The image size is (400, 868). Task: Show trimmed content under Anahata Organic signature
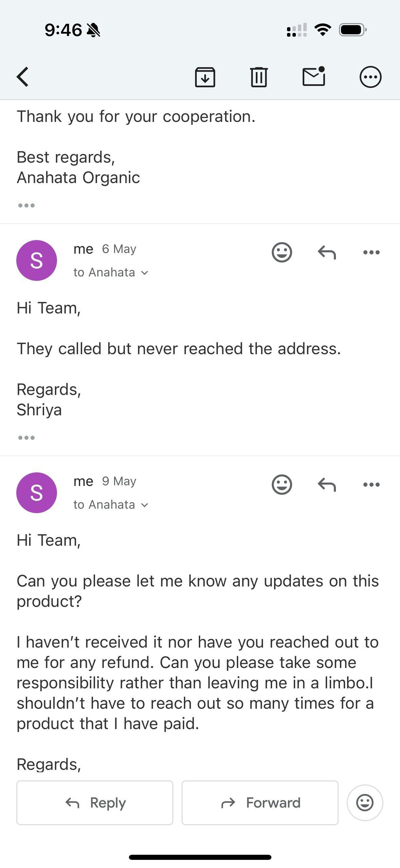click(x=26, y=205)
